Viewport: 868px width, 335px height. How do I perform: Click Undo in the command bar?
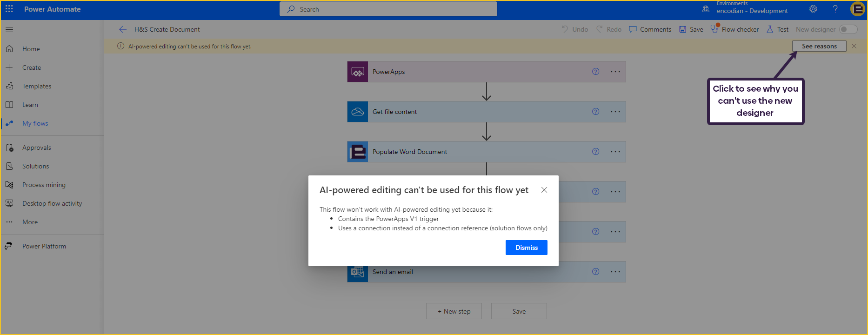coord(574,29)
